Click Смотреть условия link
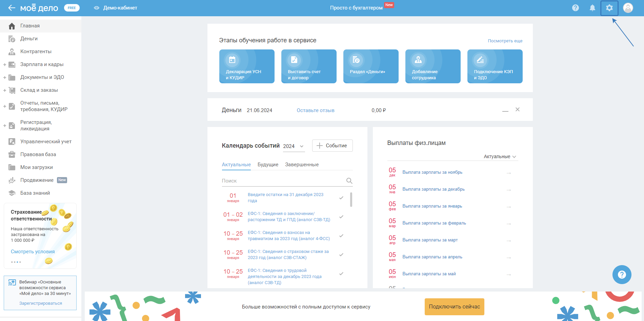This screenshot has width=644, height=321. pyautogui.click(x=33, y=252)
